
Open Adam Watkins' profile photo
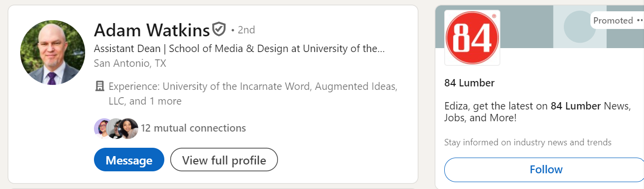pyautogui.click(x=53, y=53)
